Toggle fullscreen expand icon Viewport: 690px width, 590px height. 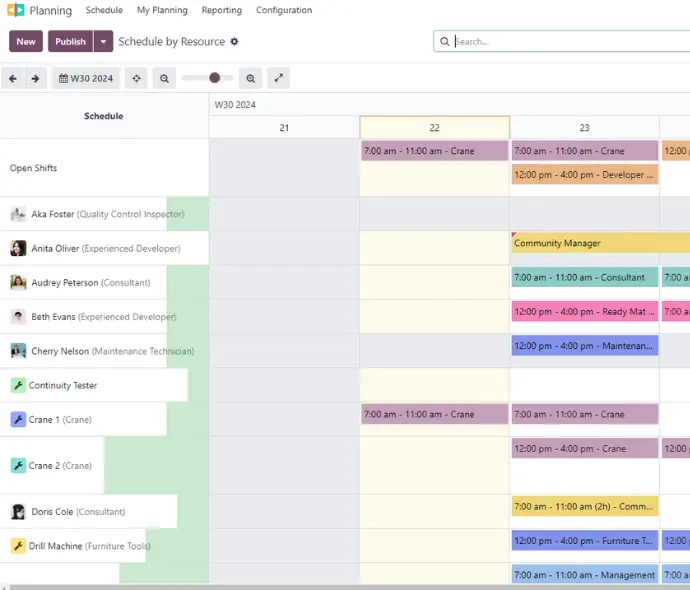tap(279, 78)
